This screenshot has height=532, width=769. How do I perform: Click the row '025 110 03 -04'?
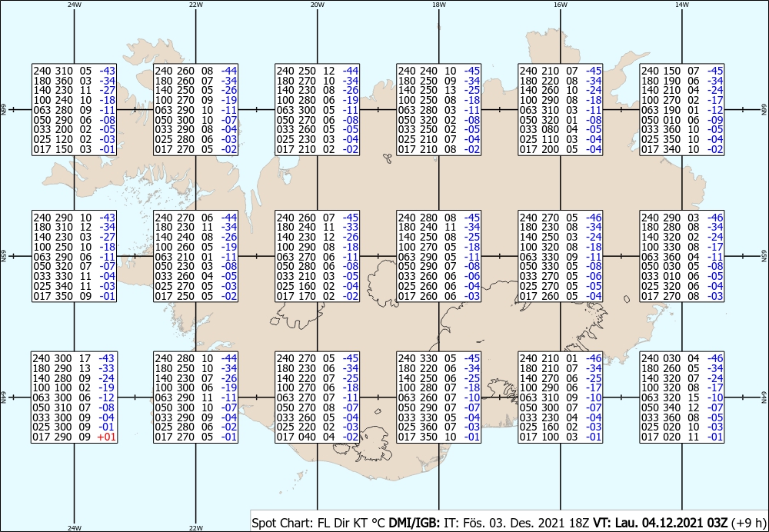[561, 139]
